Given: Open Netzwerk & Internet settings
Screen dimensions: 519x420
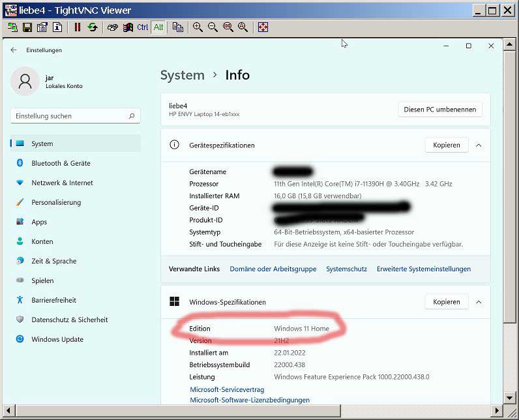Looking at the screenshot, I should pos(76,183).
